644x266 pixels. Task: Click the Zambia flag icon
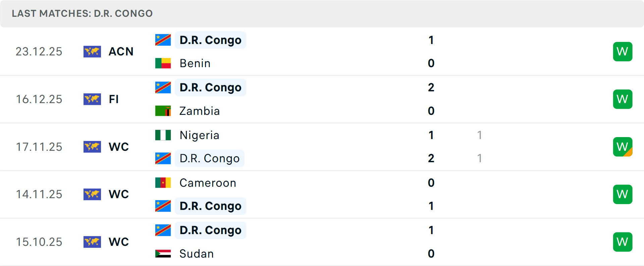click(163, 111)
